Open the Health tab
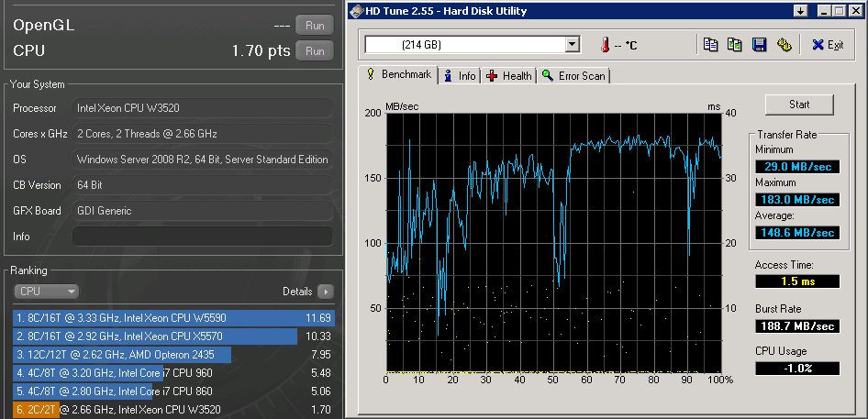868x419 pixels. (509, 76)
